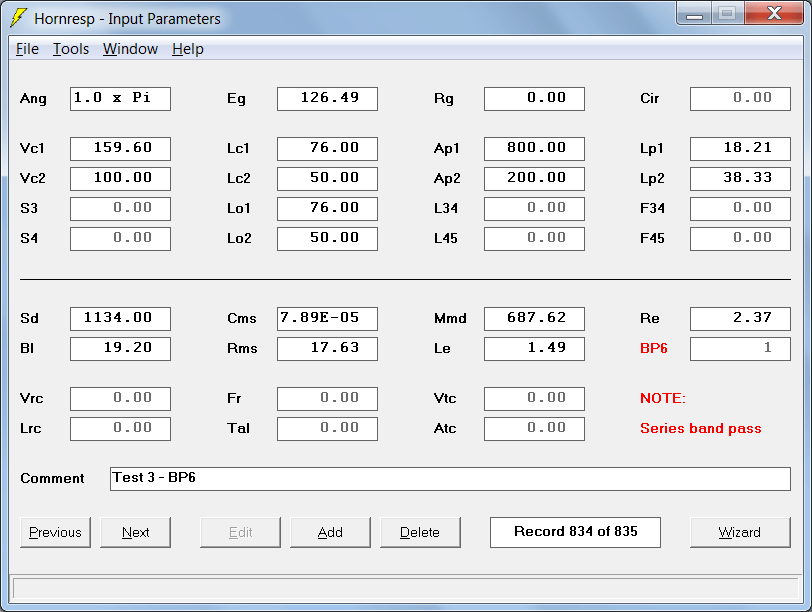The image size is (812, 612).
Task: Select the Mmd field with 687.62
Action: [x=534, y=319]
